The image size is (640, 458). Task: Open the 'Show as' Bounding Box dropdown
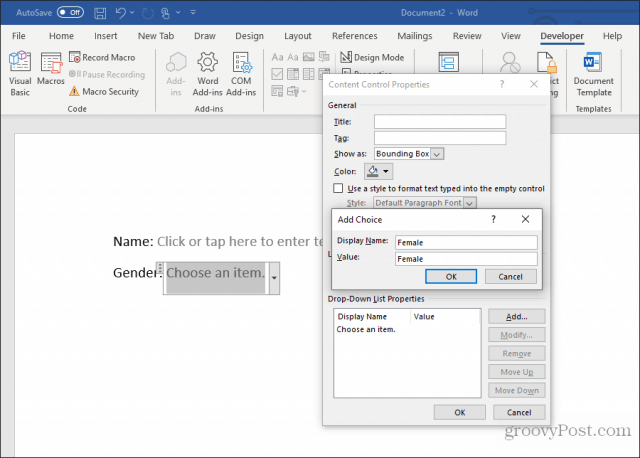pos(437,154)
